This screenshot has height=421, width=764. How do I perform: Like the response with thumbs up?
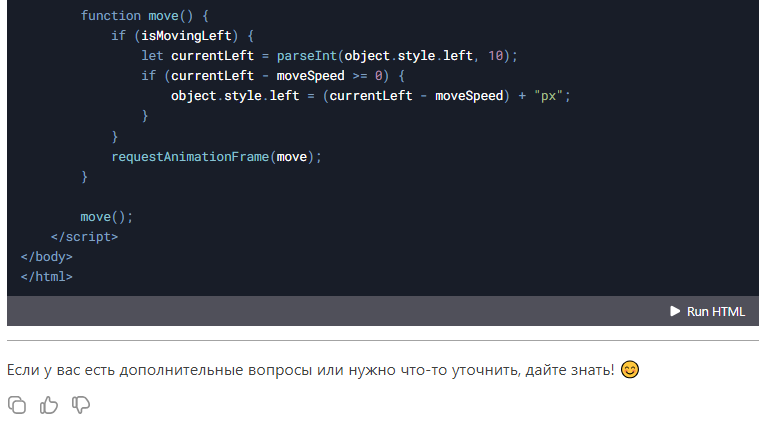[x=49, y=404]
